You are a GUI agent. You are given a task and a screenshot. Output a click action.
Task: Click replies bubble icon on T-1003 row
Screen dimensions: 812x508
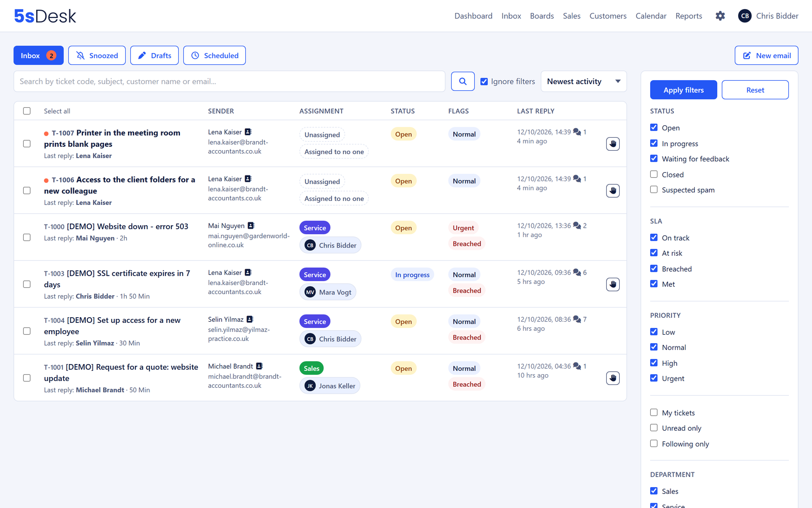[x=577, y=273]
